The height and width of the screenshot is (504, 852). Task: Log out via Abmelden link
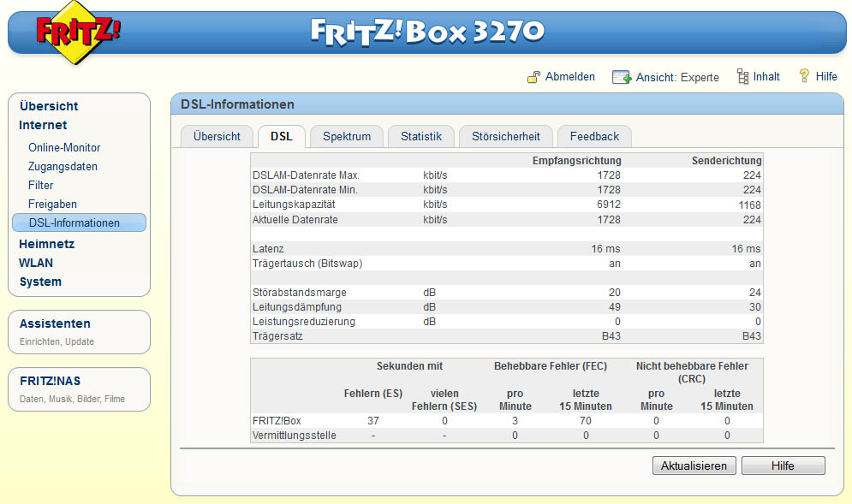570,76
